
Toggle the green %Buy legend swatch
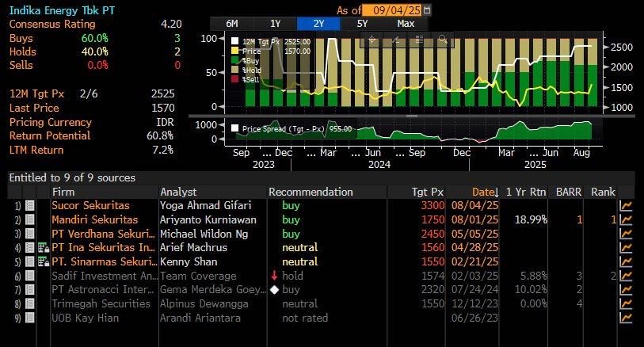(235, 60)
